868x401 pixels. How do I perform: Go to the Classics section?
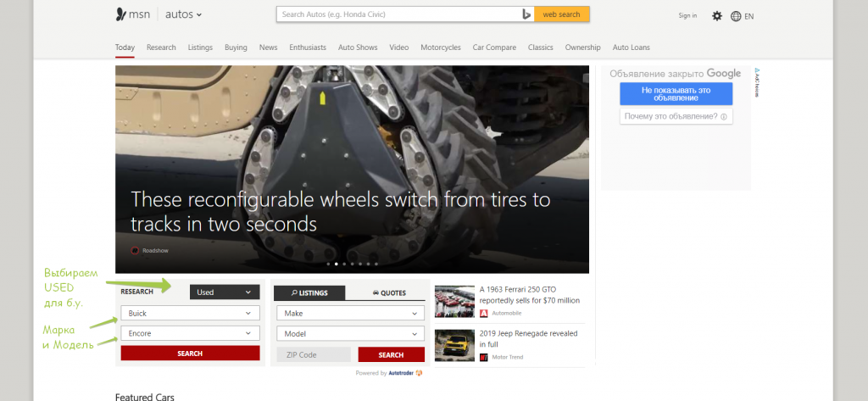click(x=541, y=47)
